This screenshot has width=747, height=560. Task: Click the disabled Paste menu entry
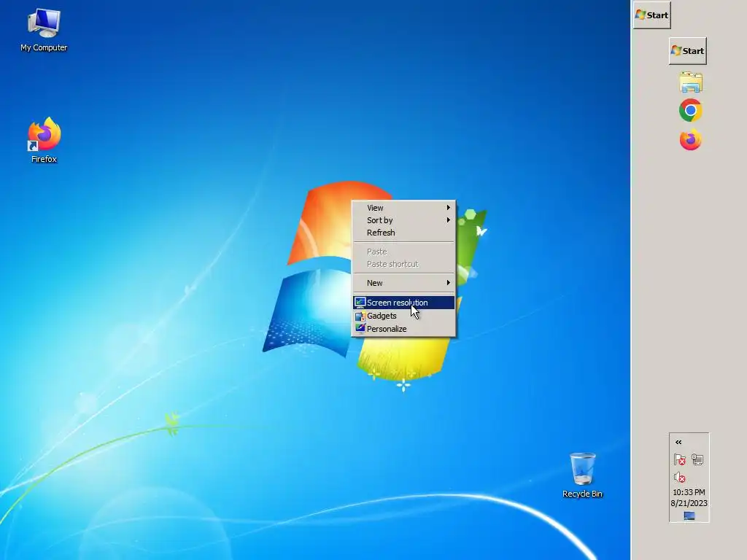pos(403,252)
